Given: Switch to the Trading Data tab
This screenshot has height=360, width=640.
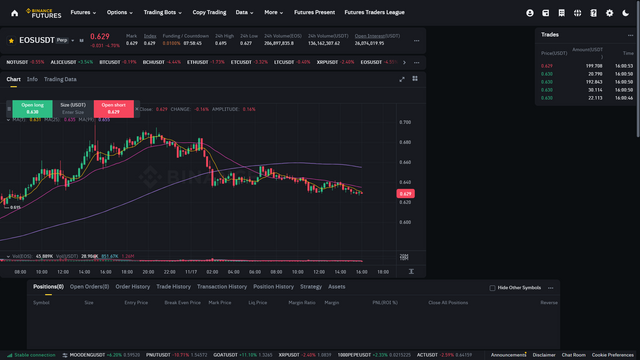Looking at the screenshot, I should (x=60, y=79).
